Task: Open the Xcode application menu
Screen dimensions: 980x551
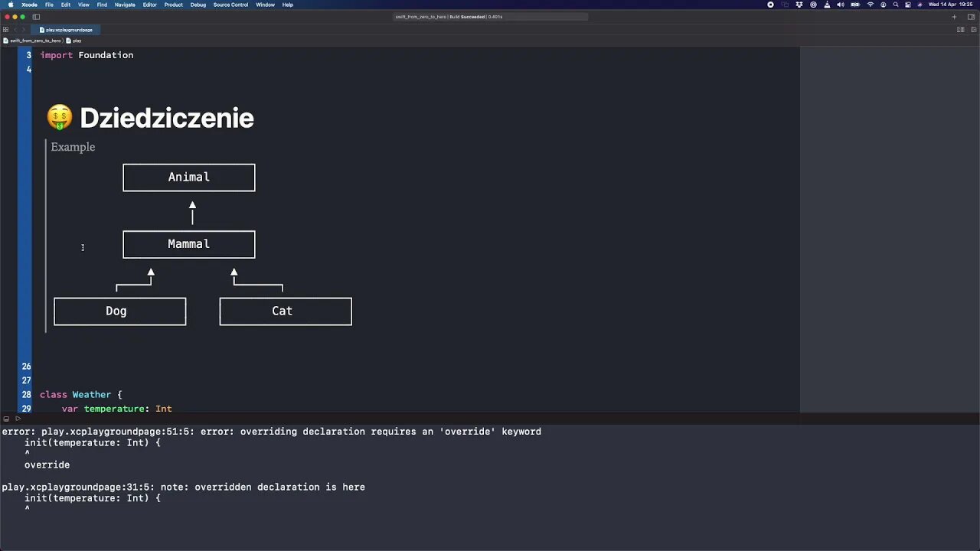Action: pyautogui.click(x=29, y=5)
